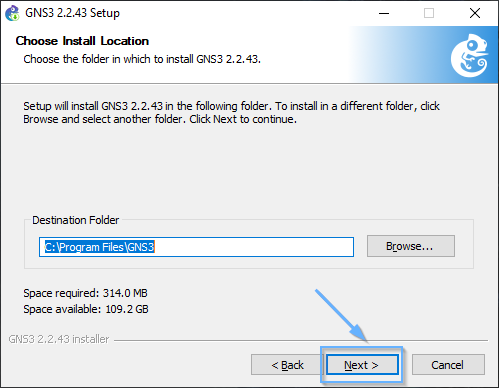The image size is (499, 388).
Task: Cancel the GNS3 installation
Action: 448,365
